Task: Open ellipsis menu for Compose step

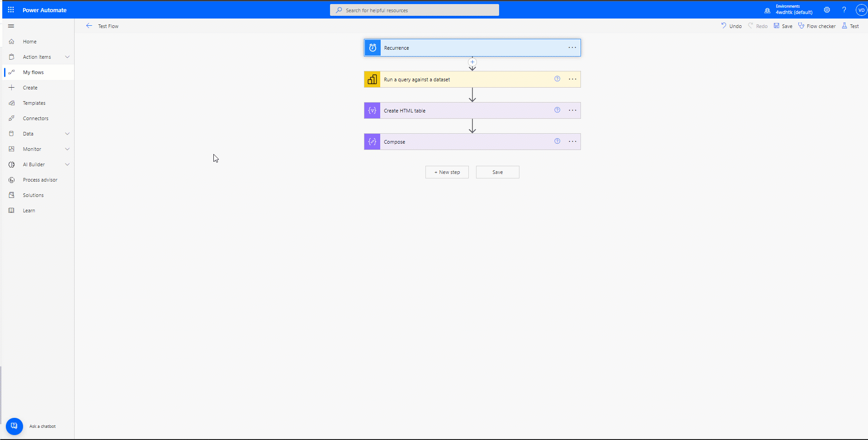Action: 572,141
